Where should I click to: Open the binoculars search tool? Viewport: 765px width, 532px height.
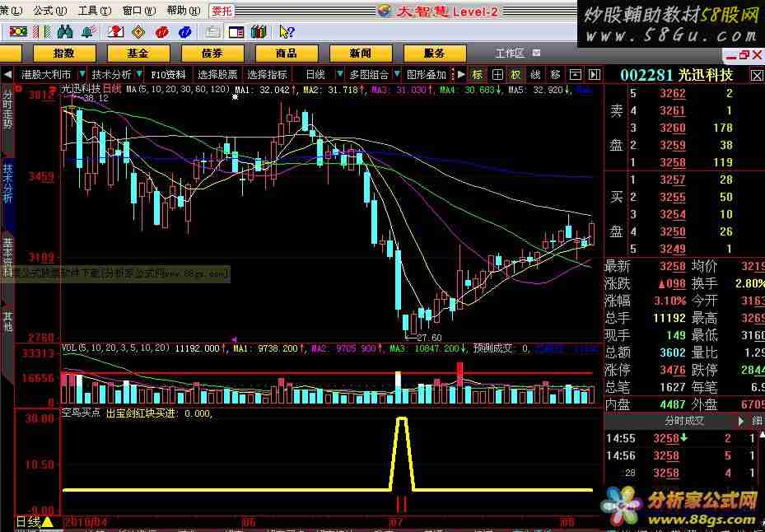tap(65, 32)
